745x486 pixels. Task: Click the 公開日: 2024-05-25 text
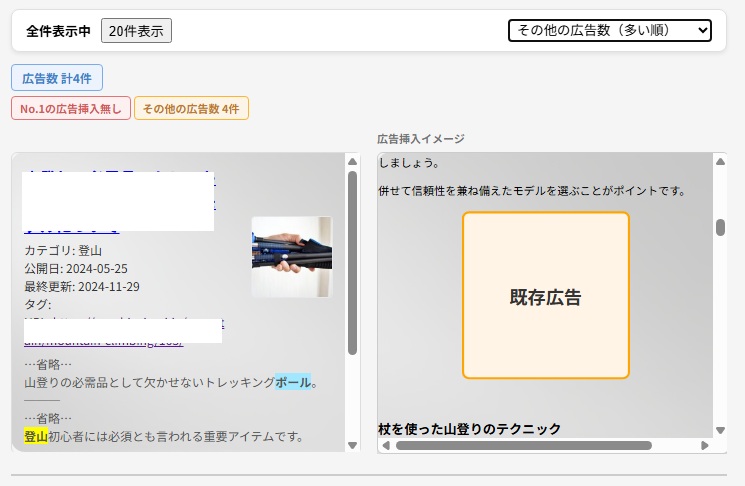76,268
